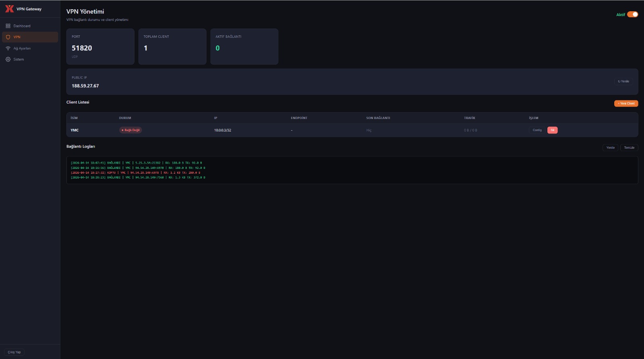The image size is (644, 359).
Task: Click the Wi-Fi icon beside Ağ Ayarları
Action: [8, 48]
